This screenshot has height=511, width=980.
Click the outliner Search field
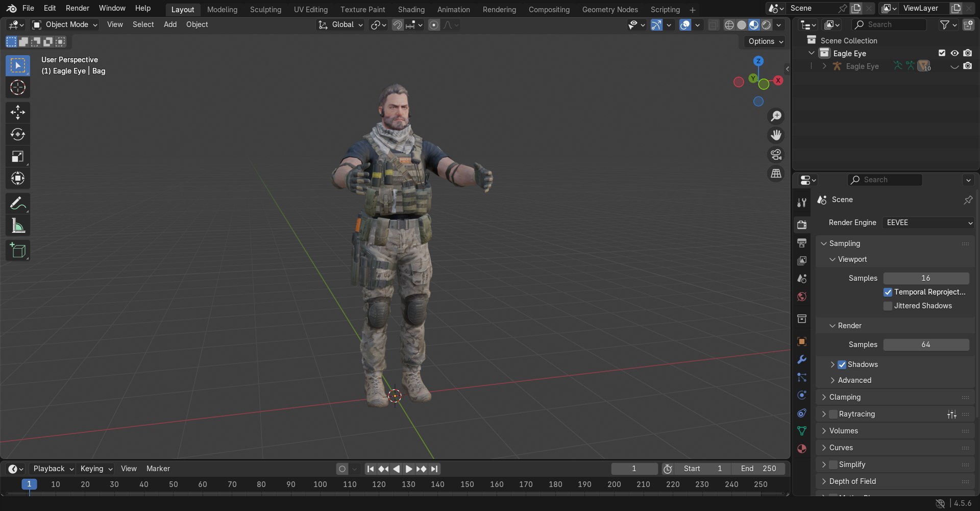(889, 25)
